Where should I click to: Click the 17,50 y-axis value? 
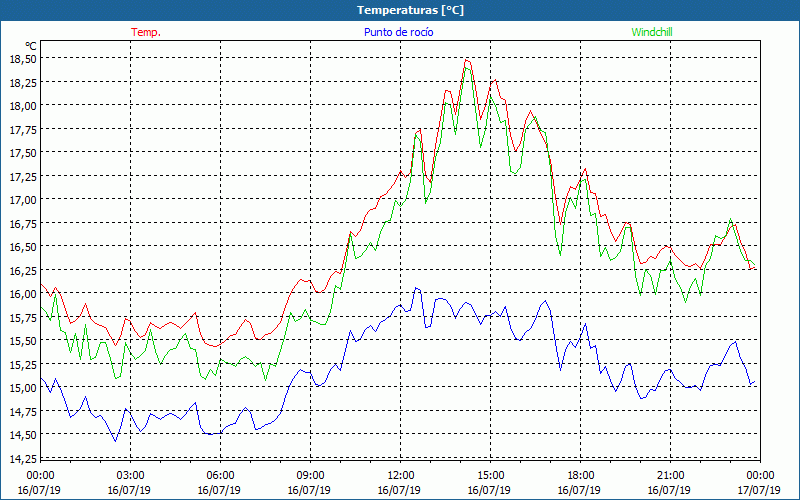point(23,153)
